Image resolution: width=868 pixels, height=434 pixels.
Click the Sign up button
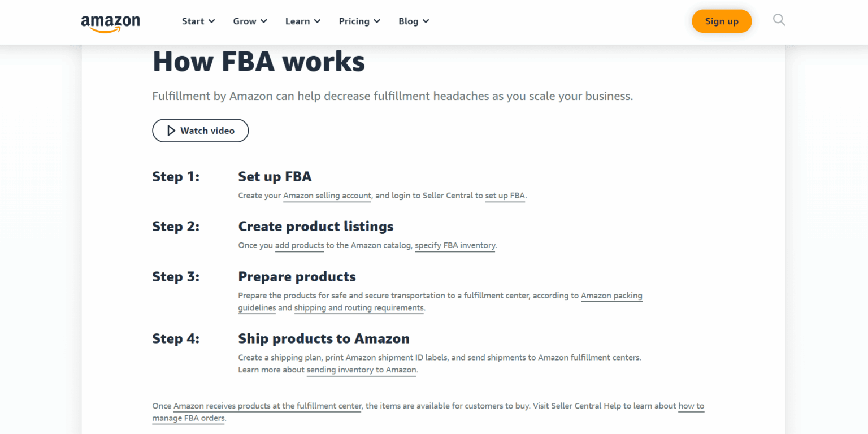(722, 21)
